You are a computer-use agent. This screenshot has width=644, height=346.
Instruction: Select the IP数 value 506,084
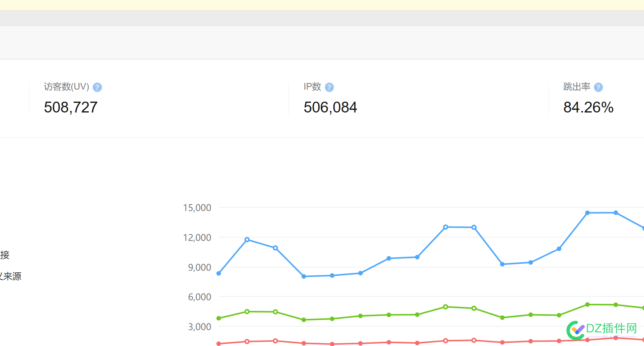coord(330,107)
